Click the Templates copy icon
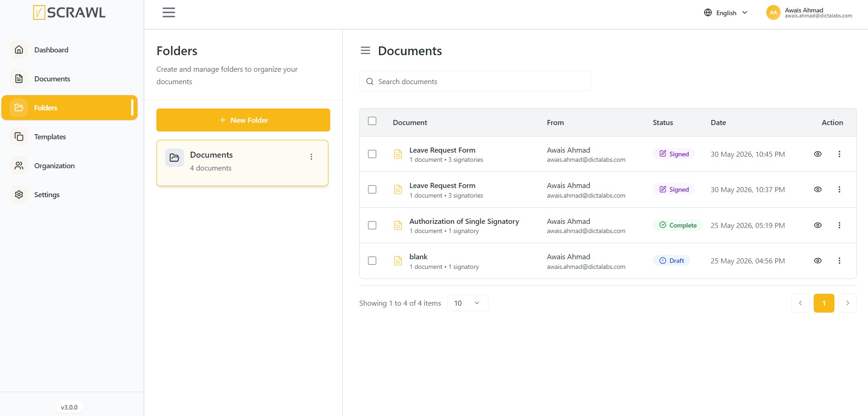 [x=19, y=137]
